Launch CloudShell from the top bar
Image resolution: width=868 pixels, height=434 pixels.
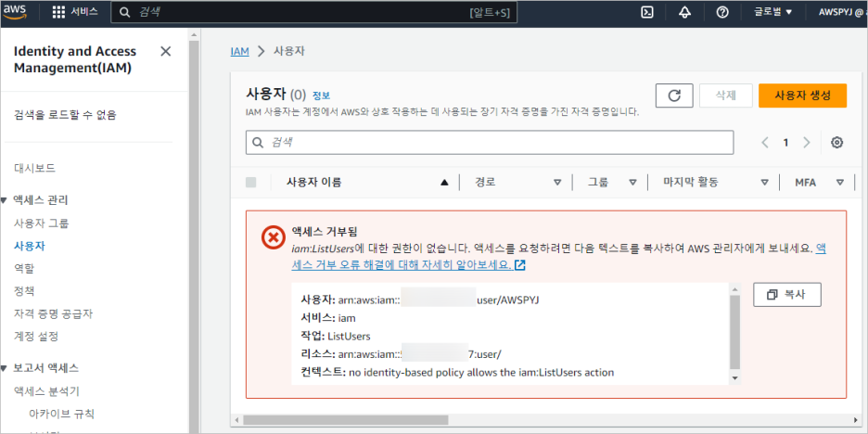(646, 12)
